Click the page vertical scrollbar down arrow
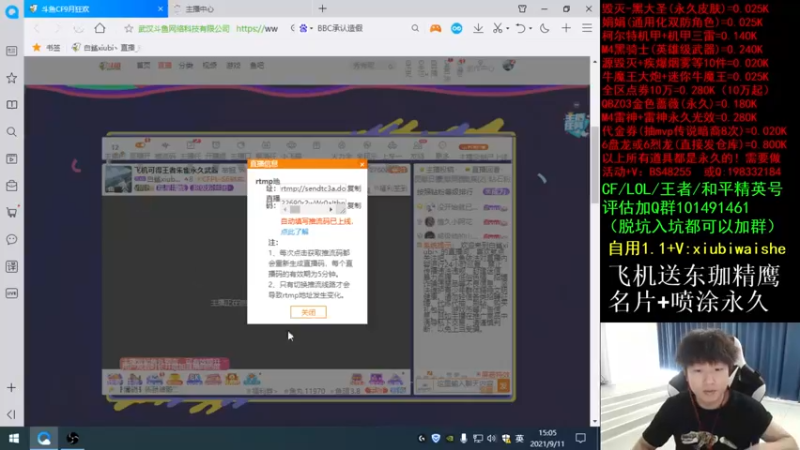The image size is (800, 450). click(594, 422)
